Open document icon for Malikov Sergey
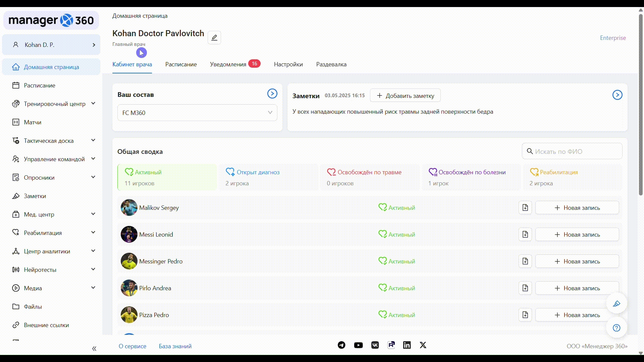Viewport: 644px width, 362px height. tap(525, 208)
